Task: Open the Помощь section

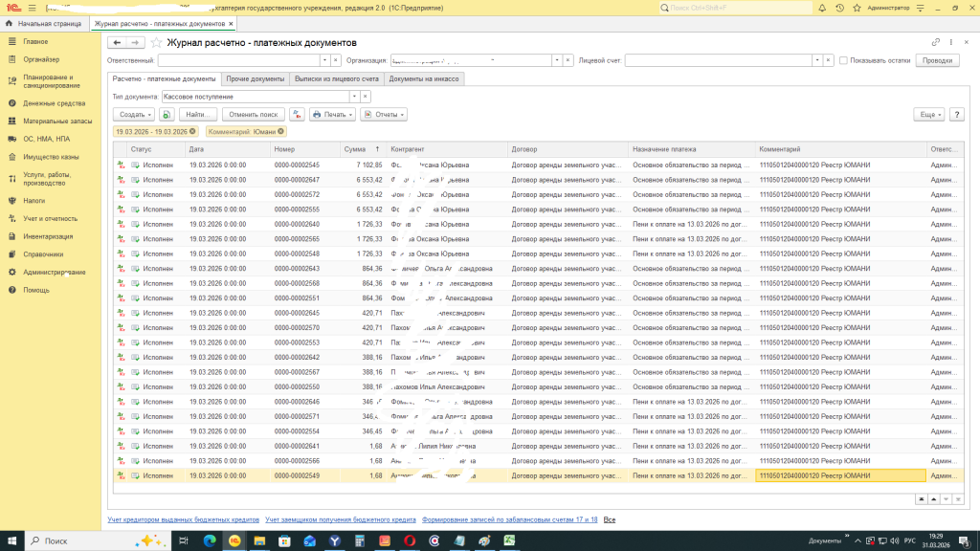Action: (x=36, y=290)
